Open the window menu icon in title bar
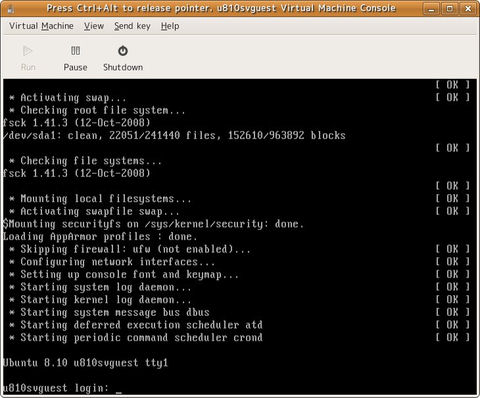 tap(11, 8)
